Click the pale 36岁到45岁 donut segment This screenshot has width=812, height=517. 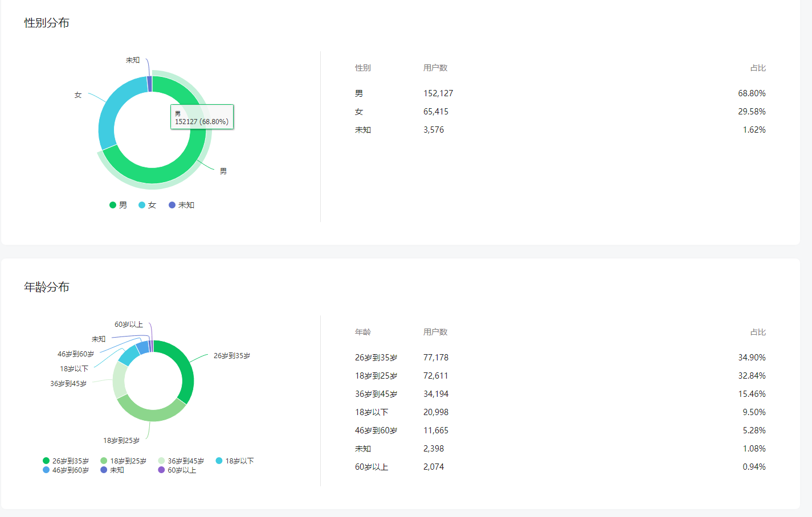tap(119, 380)
